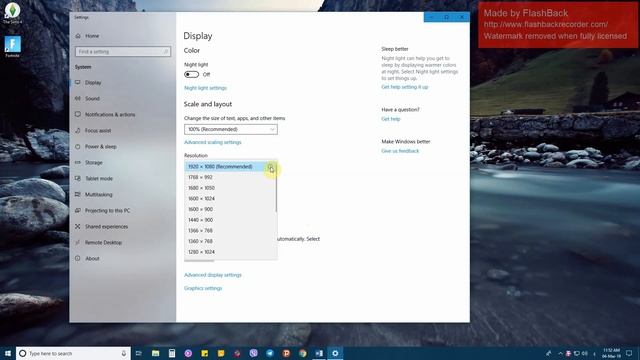The height and width of the screenshot is (360, 640).
Task: Choose the 1440 × 900 resolution option
Action: [230, 220]
